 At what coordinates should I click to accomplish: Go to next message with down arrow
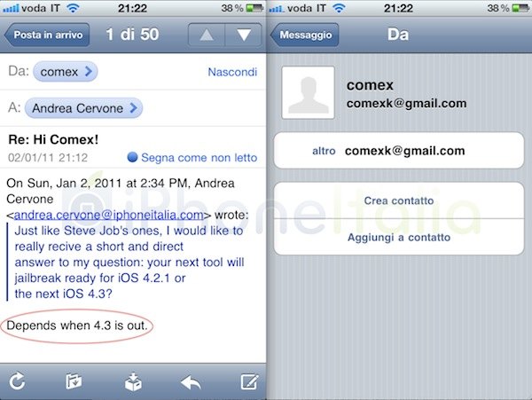(x=244, y=35)
